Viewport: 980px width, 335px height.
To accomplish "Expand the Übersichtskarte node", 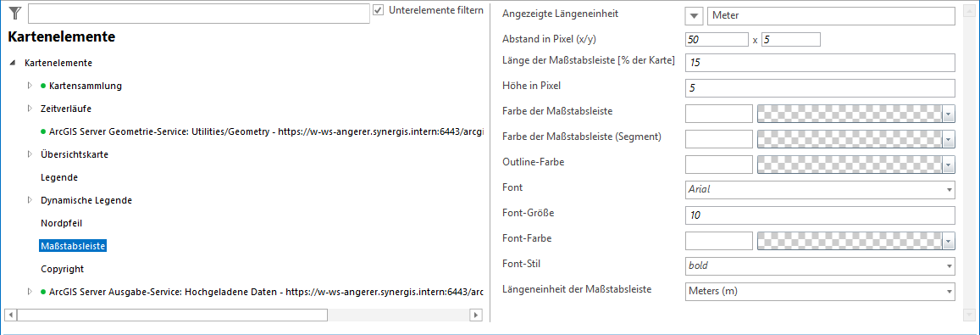I will [x=30, y=154].
